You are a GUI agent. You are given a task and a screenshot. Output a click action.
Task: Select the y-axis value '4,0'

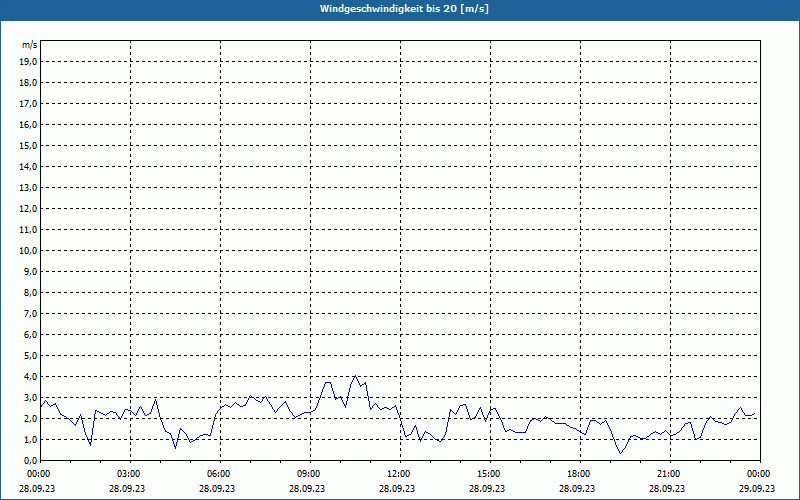(x=31, y=377)
